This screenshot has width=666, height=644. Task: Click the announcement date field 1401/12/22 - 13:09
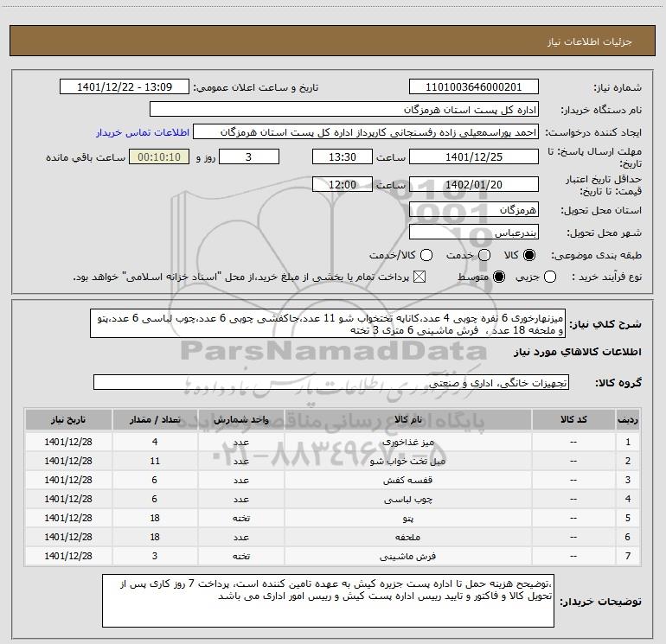(x=125, y=87)
